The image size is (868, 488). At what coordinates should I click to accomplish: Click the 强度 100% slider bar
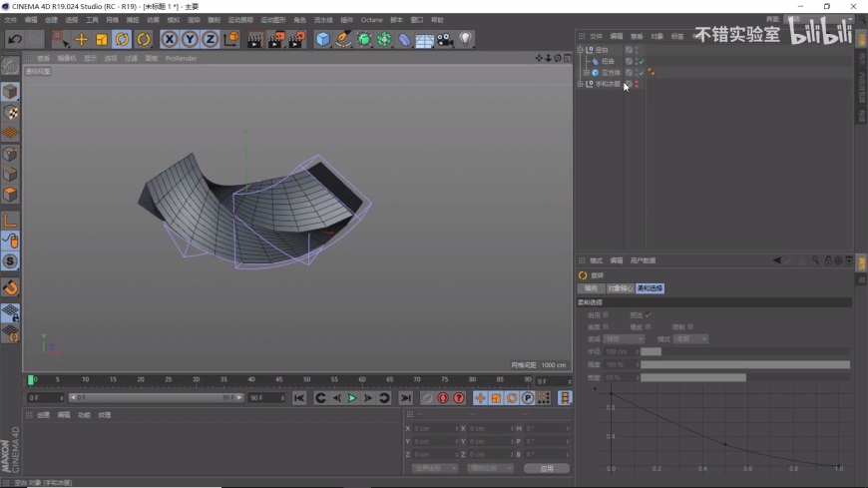pos(744,364)
